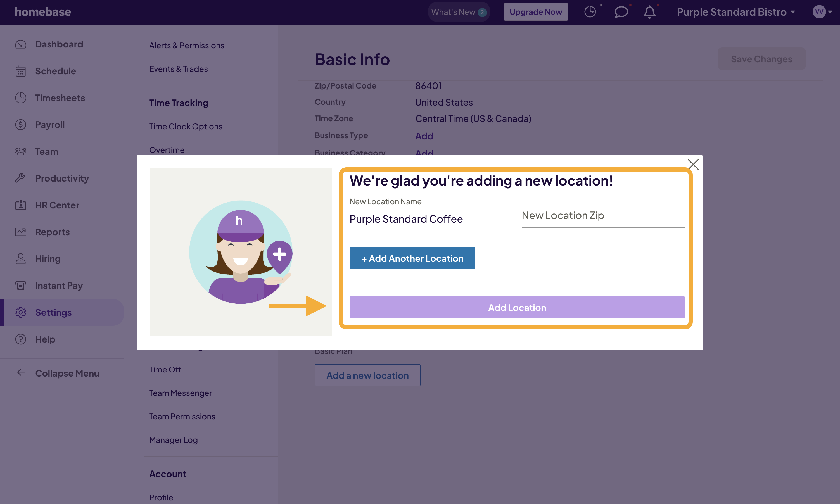
Task: Open the chat messages icon in header
Action: pyautogui.click(x=621, y=12)
